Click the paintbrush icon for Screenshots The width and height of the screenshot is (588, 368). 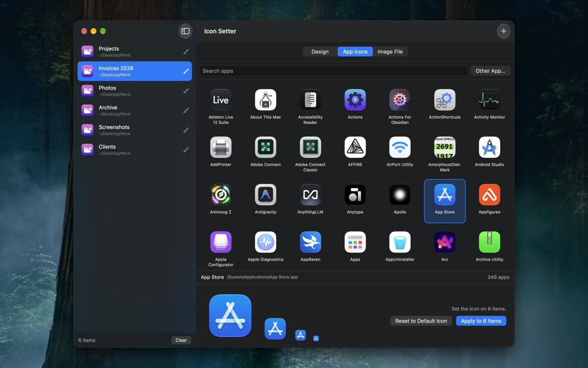pyautogui.click(x=186, y=130)
